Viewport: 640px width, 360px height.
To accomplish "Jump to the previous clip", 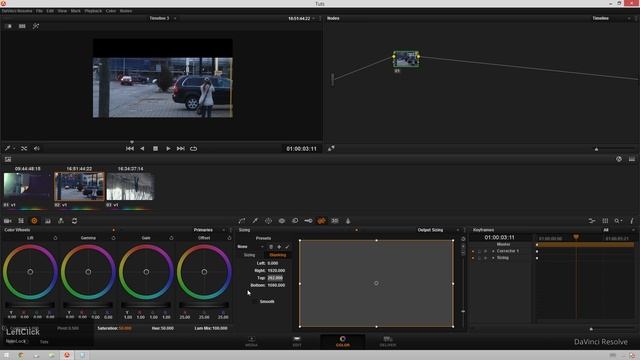I will [130, 149].
